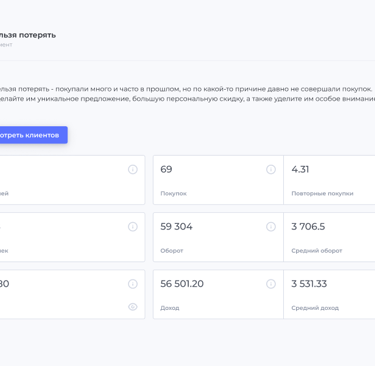Screen dimensions: 375x366
Task: Click the 3 531.33 average income value
Action: click(309, 284)
